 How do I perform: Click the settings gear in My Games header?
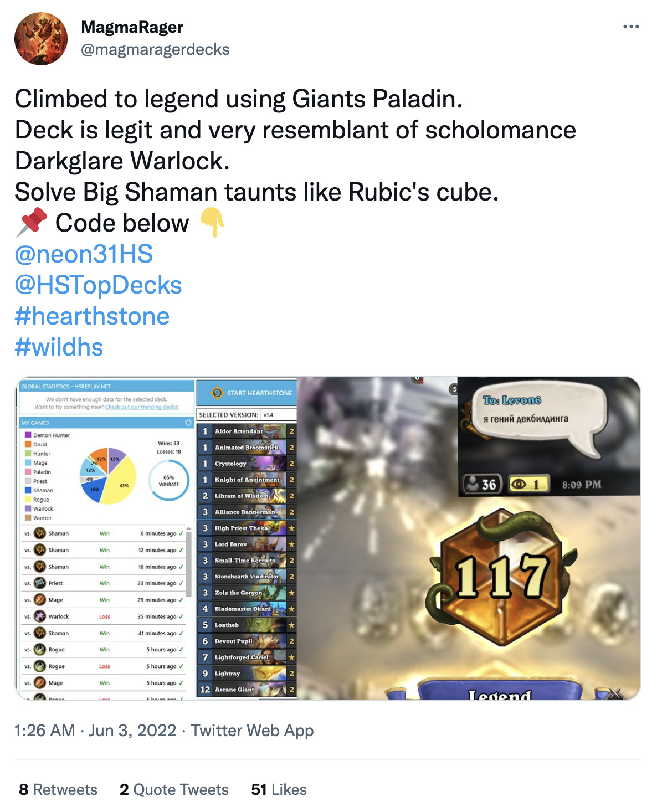188,423
